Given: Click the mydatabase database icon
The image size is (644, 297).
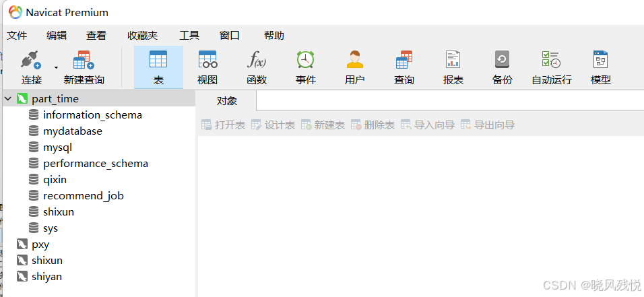Looking at the screenshot, I should 34,131.
